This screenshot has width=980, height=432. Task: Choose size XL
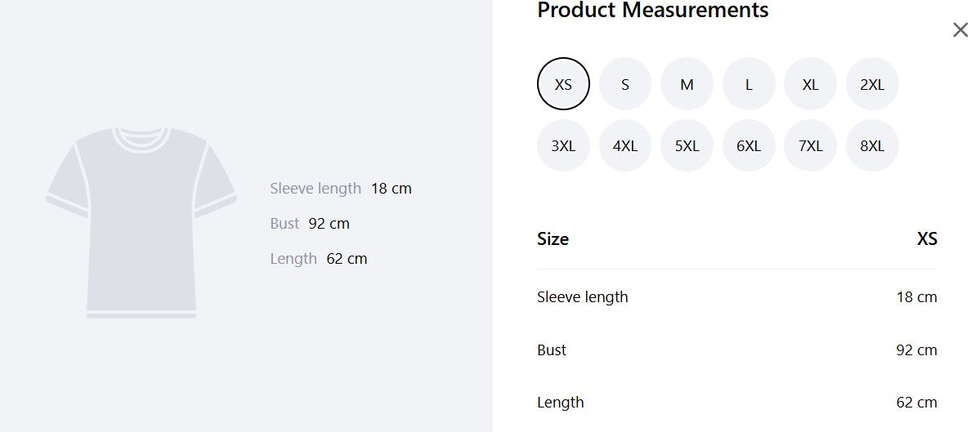pyautogui.click(x=811, y=83)
